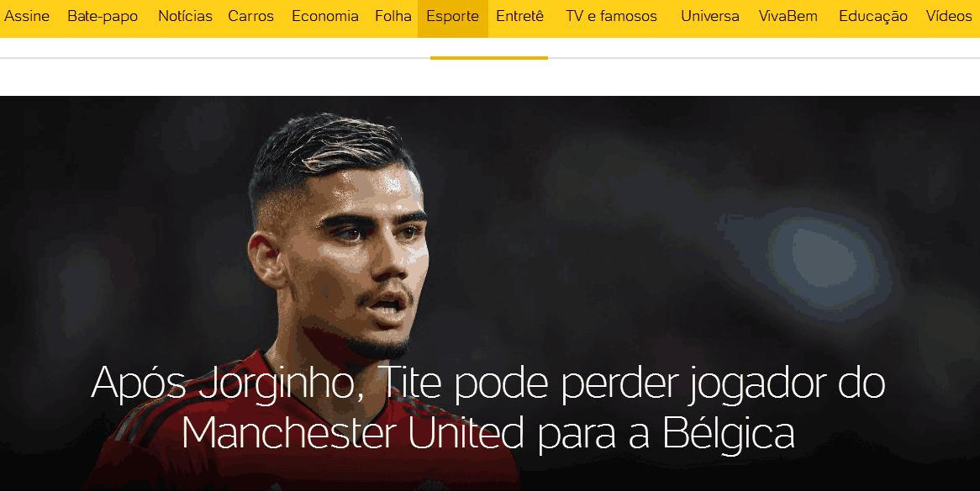
Task: Click the blurred blue light in background
Action: pyautogui.click(x=813, y=259)
